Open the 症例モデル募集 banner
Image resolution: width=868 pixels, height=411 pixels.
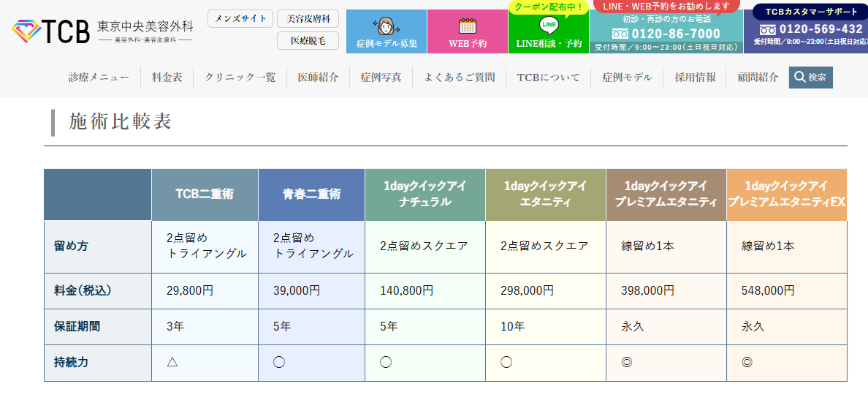coord(387,31)
